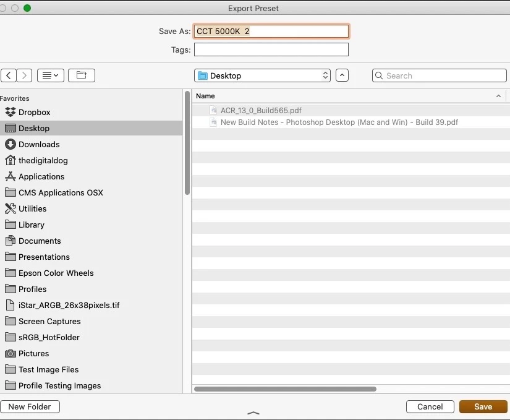Click the Tags input field
The image size is (510, 420).
271,49
